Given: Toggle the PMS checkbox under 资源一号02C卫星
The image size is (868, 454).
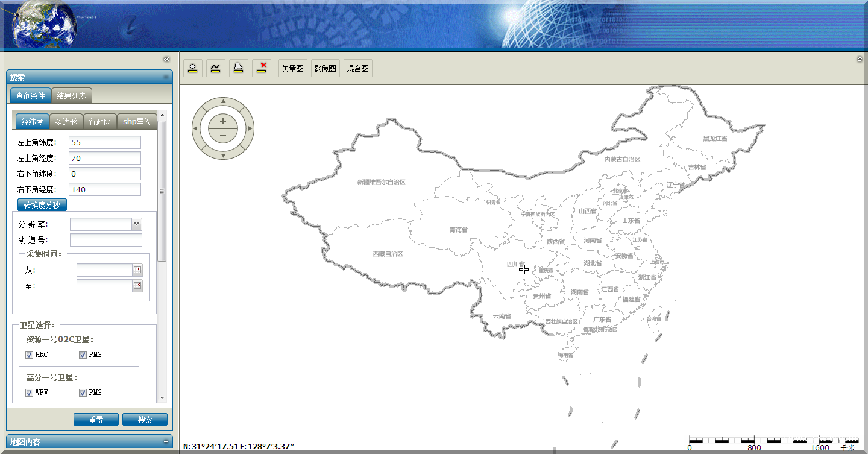Looking at the screenshot, I should tap(83, 355).
